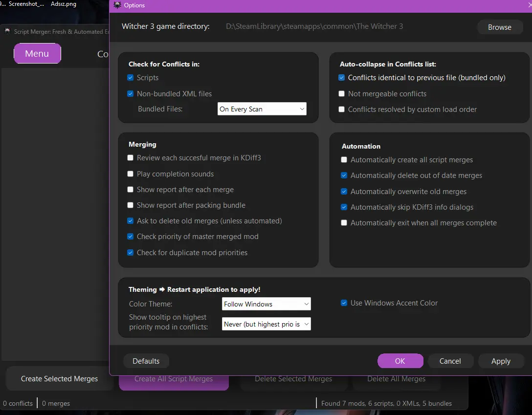Screen dimensions: 532x415
Task: Click the Browse button for game directory
Action: point(499,27)
